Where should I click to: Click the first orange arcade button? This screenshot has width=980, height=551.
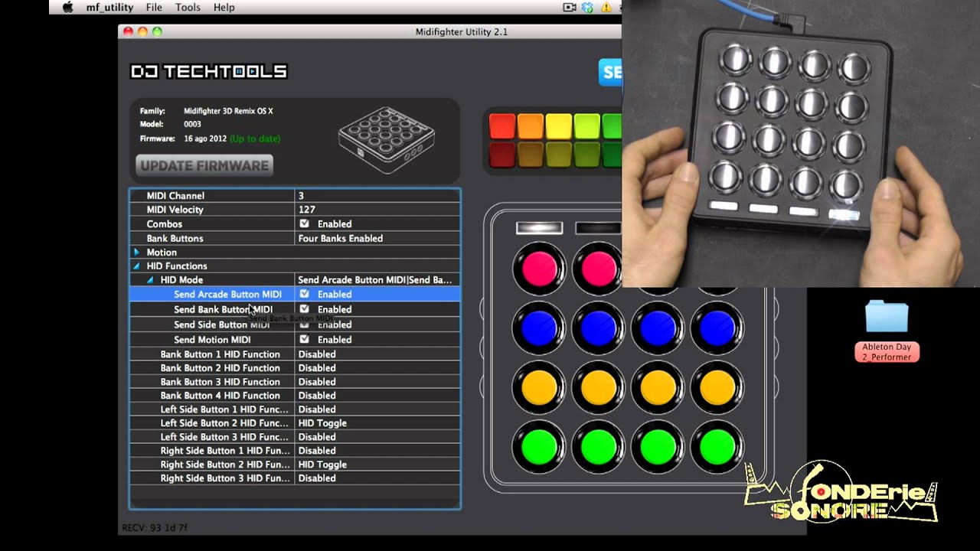pos(539,388)
